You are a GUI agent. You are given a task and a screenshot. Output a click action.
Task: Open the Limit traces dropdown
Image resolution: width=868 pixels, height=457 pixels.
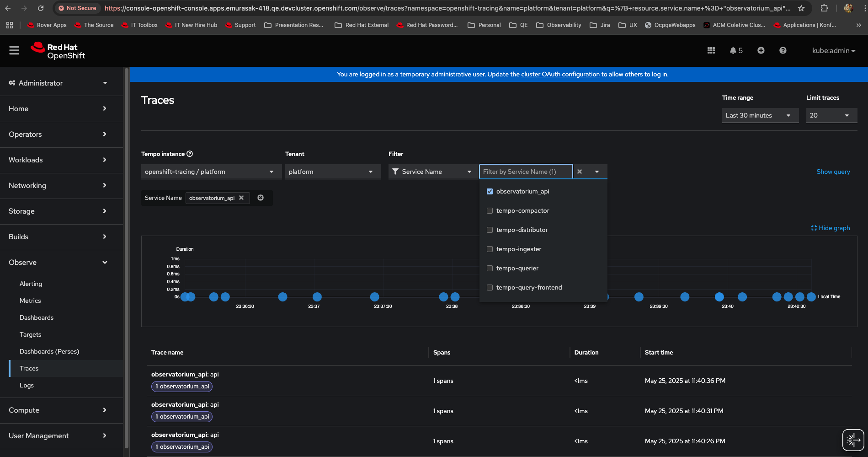831,115
